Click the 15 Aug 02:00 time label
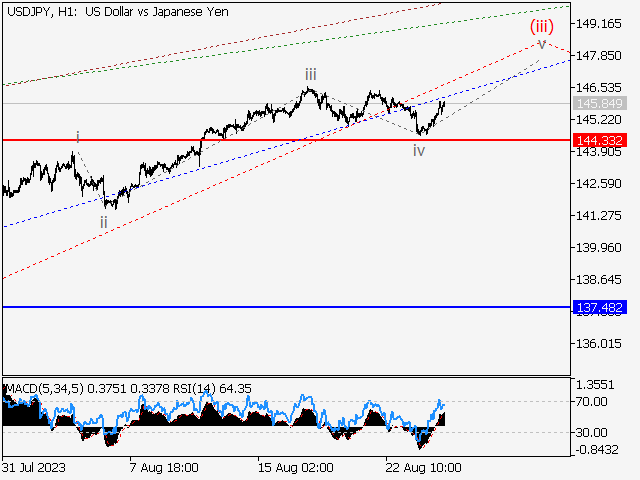The height and width of the screenshot is (480, 640). coord(296,467)
